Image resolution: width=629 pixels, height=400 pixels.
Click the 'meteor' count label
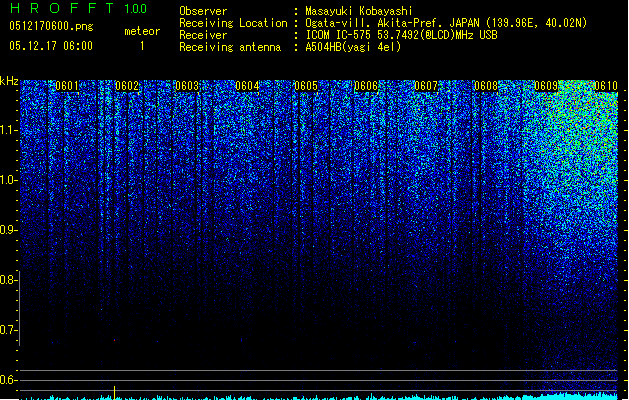click(142, 31)
